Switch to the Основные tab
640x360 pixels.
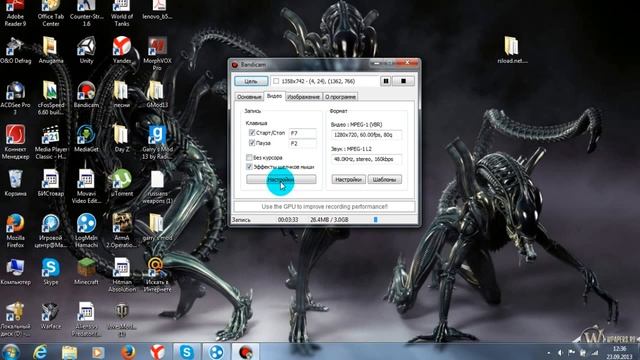[249, 97]
